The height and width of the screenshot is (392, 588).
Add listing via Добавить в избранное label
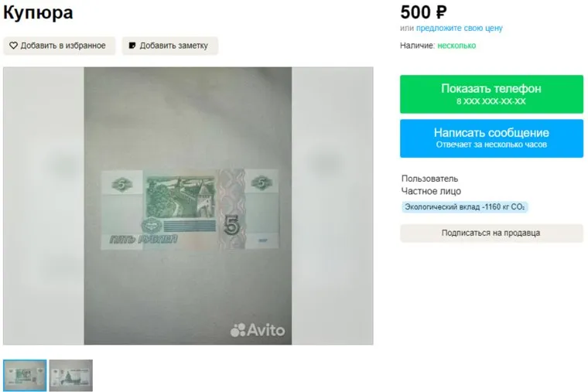click(63, 46)
